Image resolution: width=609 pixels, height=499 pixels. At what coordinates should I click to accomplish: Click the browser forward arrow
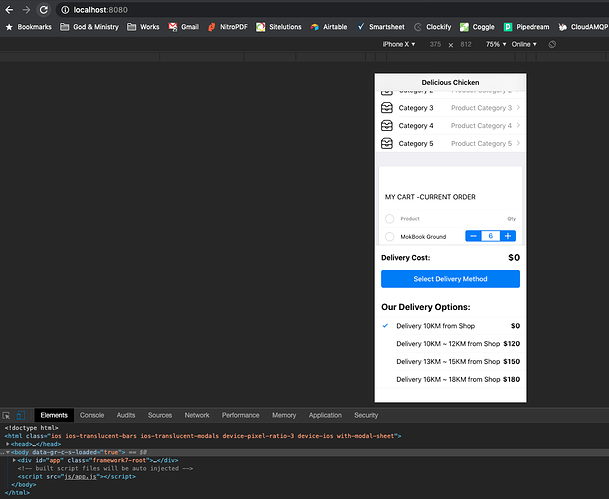pyautogui.click(x=26, y=10)
